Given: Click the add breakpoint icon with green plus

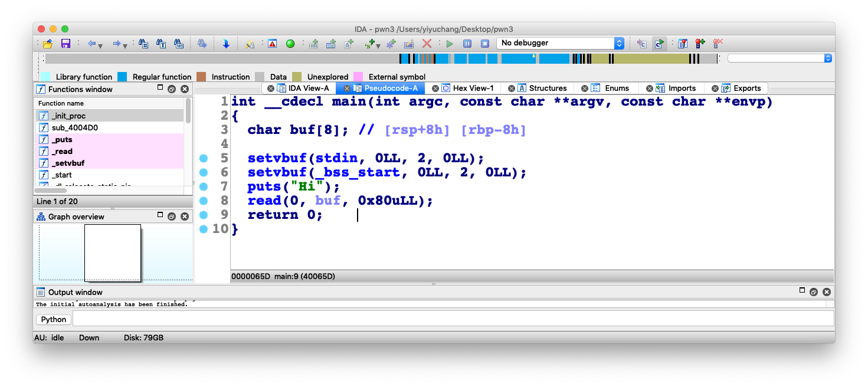Looking at the screenshot, I should pyautogui.click(x=700, y=44).
